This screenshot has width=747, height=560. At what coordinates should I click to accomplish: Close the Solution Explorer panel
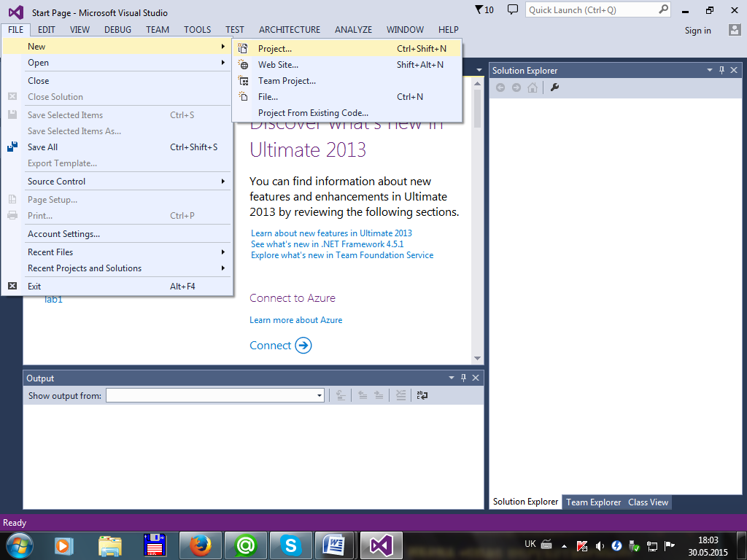tap(734, 70)
